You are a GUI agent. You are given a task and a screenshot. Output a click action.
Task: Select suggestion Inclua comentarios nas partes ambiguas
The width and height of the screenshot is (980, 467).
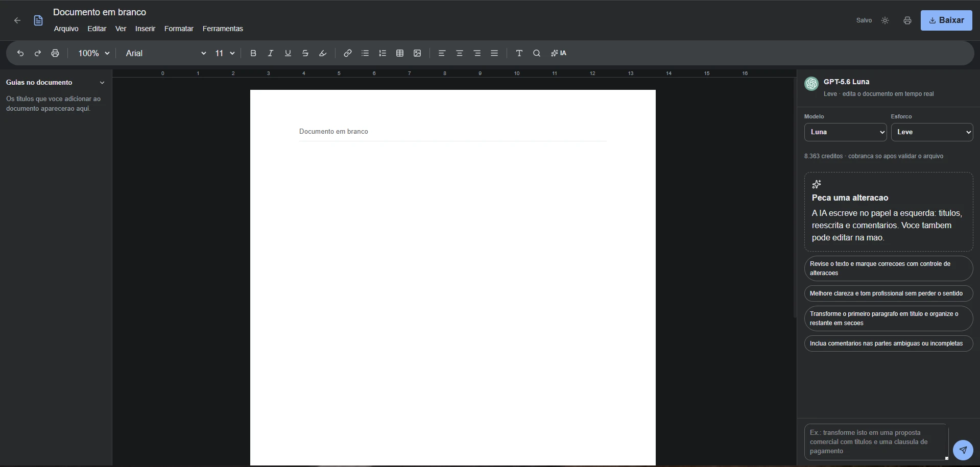889,343
